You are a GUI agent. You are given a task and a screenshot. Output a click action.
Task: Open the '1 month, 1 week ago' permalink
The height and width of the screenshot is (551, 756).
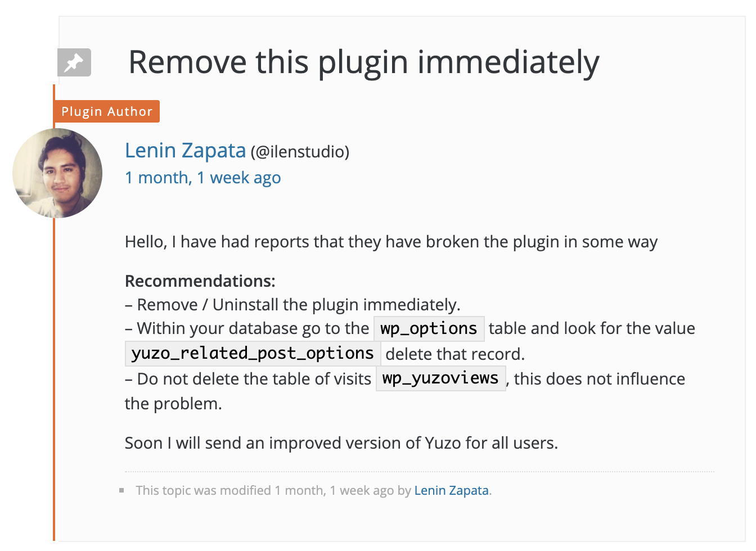click(x=202, y=178)
